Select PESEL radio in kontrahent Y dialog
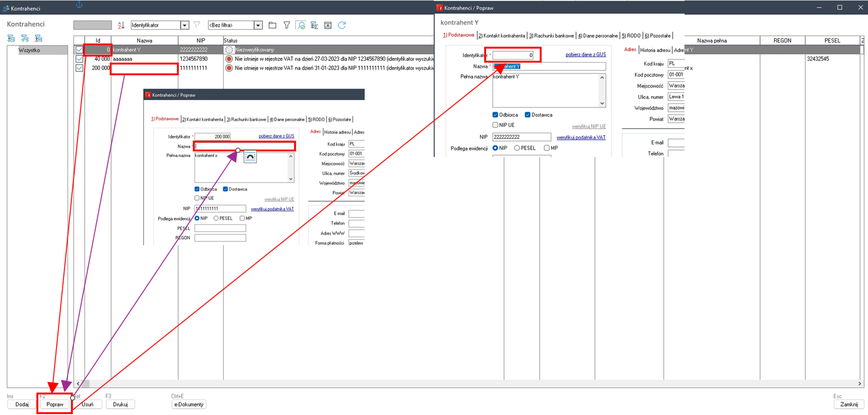Viewport: 868px width, 415px height. pyautogui.click(x=517, y=148)
